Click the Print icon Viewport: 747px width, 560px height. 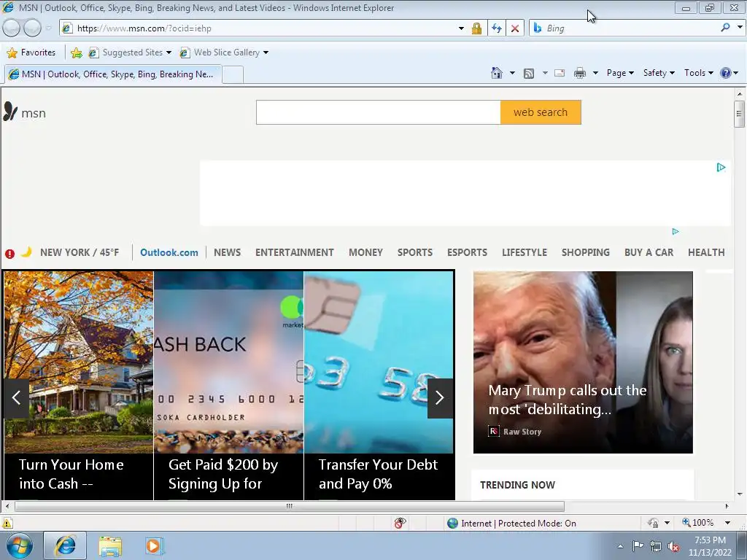point(580,73)
